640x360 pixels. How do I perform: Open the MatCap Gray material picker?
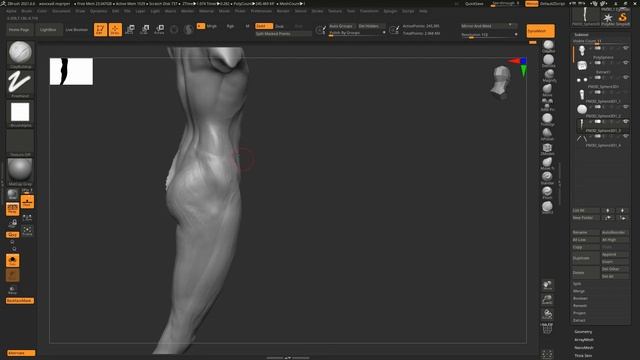coord(20,172)
